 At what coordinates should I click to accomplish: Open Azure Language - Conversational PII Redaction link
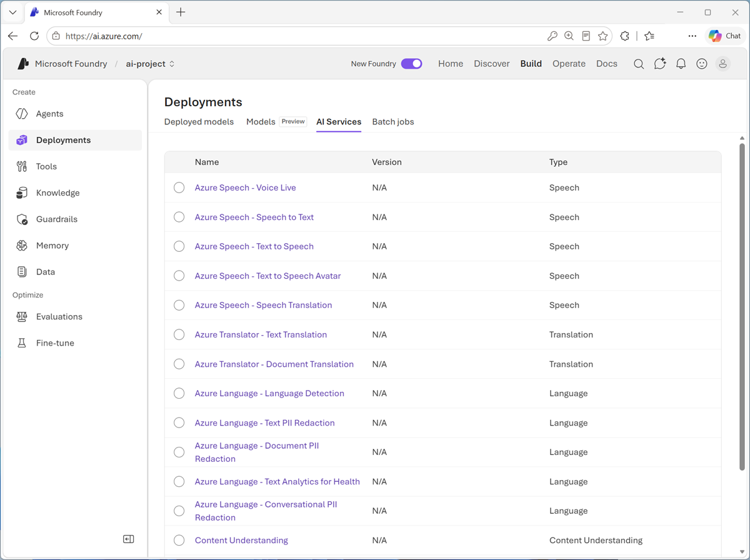click(266, 511)
